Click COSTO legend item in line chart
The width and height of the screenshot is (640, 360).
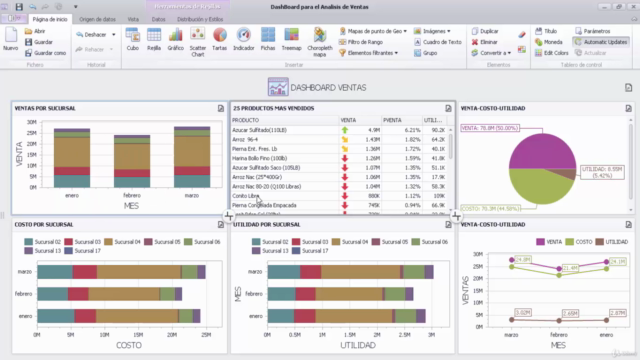coord(579,242)
